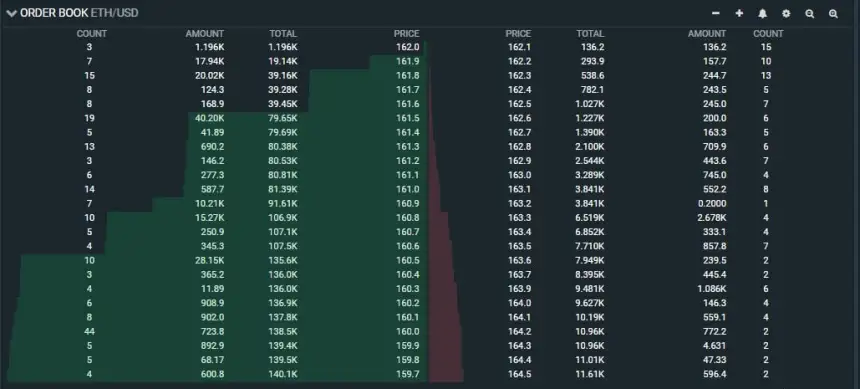The width and height of the screenshot is (860, 389).
Task: Open price alerts via the bell icon
Action: tap(762, 13)
